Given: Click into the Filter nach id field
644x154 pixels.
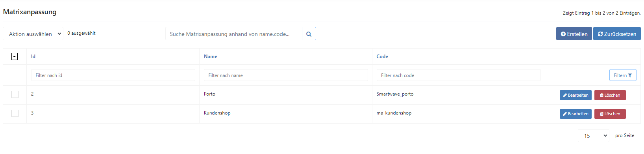Looking at the screenshot, I should tap(113, 75).
